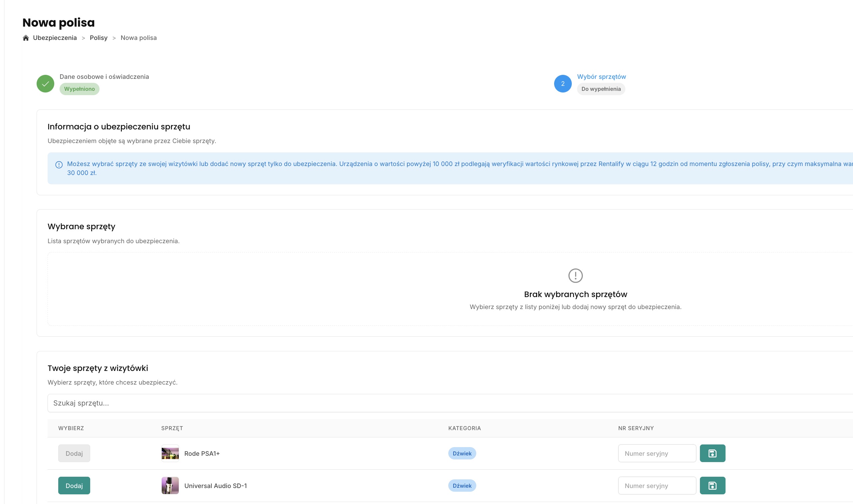Viewport: 853px width, 504px height.
Task: Click disabled Dodaj button for Rode PSA1+
Action: [74, 453]
